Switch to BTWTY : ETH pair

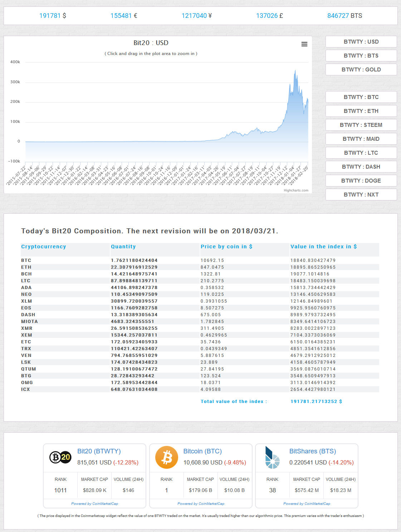[x=361, y=111]
